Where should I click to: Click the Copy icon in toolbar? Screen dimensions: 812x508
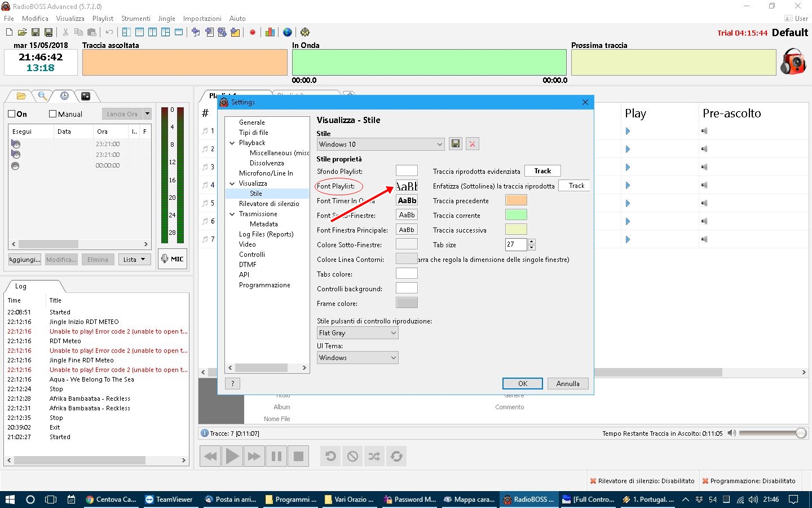coord(78,32)
